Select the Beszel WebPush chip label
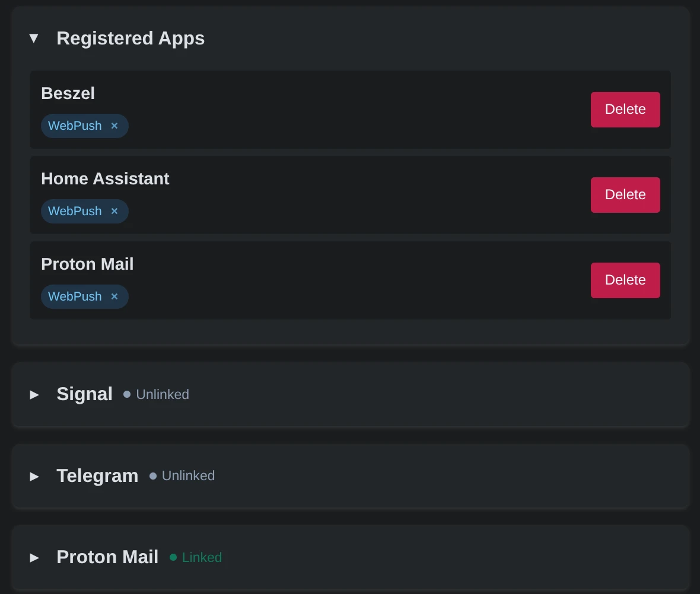This screenshot has height=594, width=700. 75,126
